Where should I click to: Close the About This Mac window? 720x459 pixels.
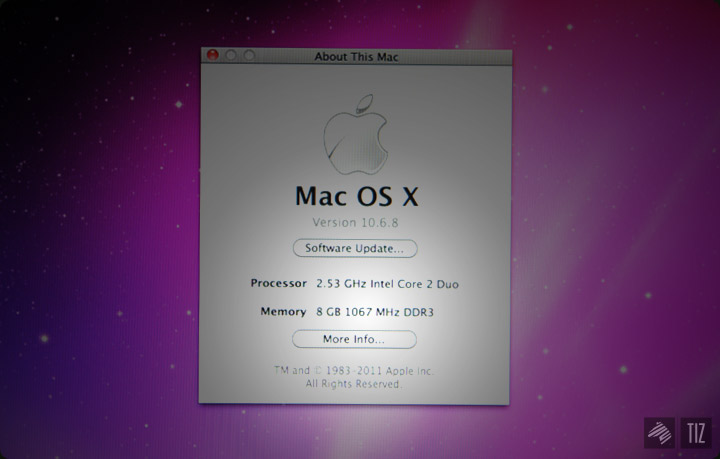tap(213, 56)
